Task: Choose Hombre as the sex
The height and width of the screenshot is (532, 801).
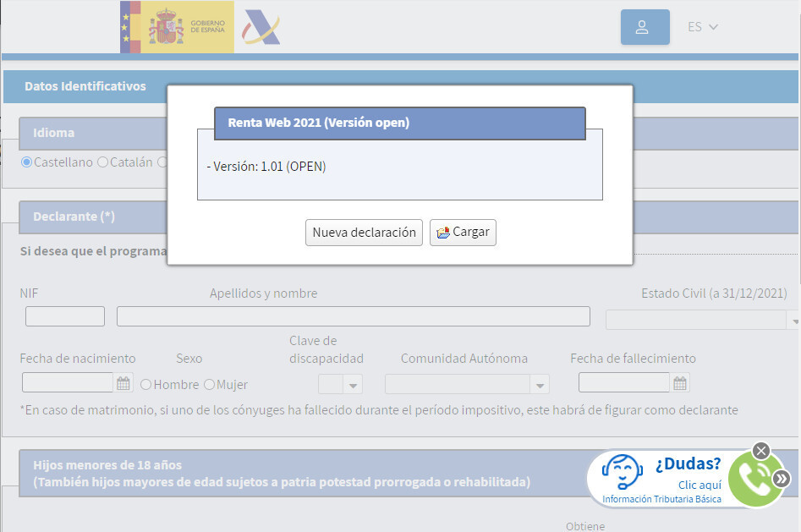Action: coord(146,385)
